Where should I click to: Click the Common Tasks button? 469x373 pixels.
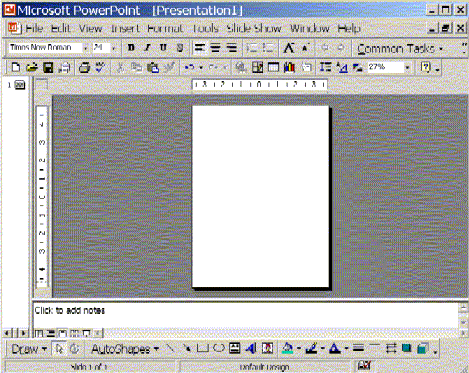400,49
